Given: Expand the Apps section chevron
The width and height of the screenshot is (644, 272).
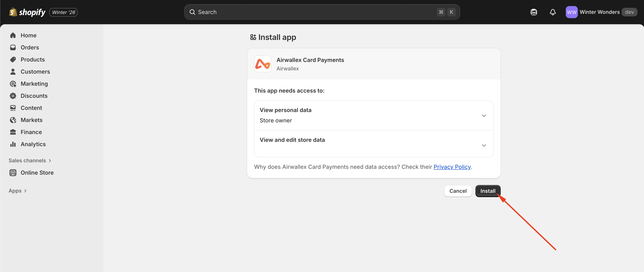Looking at the screenshot, I should coord(25,191).
